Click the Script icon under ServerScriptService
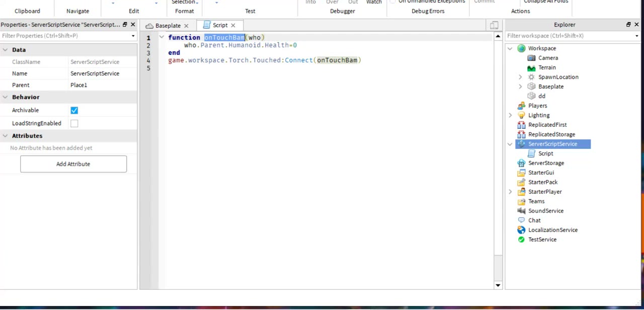 pos(531,153)
